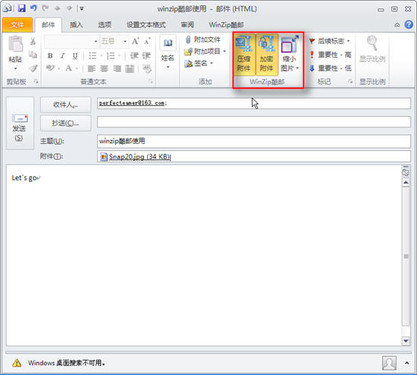Image resolution: width=417 pixels, height=375 pixels.
Task: Toggle align text left
Action: 91,69
